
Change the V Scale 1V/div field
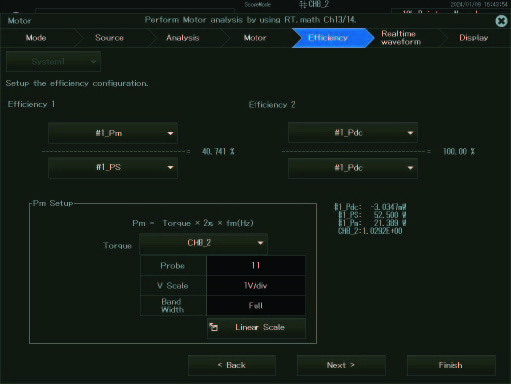pos(256,286)
